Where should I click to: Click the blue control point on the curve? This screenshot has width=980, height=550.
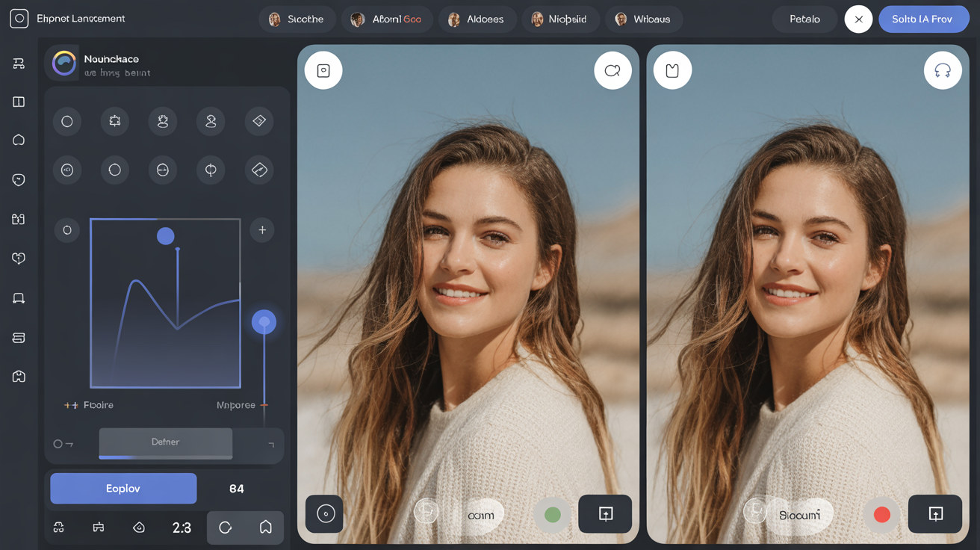click(x=166, y=236)
